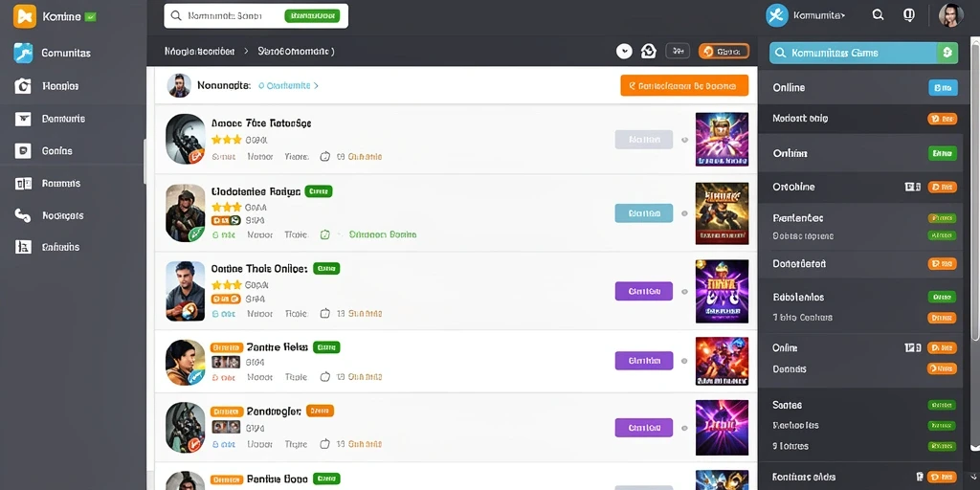Click the Nocrçats sidebar icon

pyautogui.click(x=23, y=215)
